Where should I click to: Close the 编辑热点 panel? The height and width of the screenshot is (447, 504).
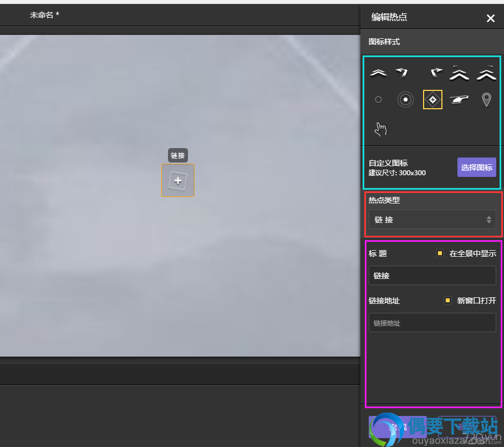pyautogui.click(x=491, y=18)
